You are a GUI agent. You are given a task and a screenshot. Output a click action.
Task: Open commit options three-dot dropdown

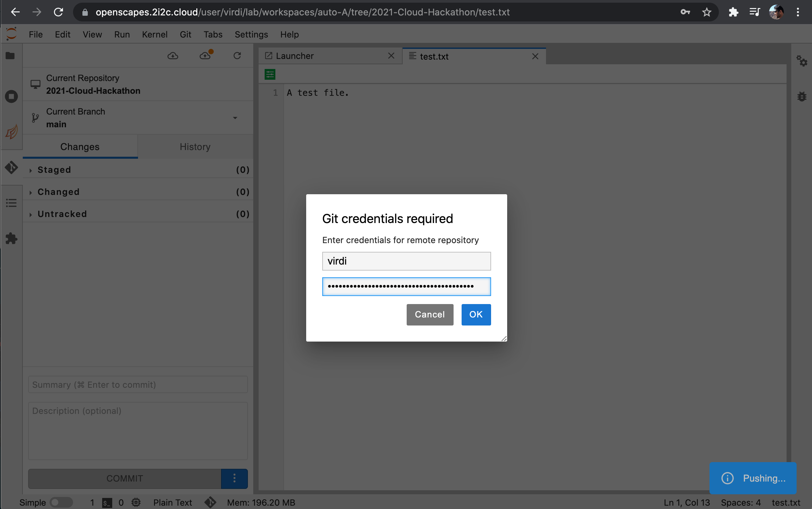pos(234,479)
